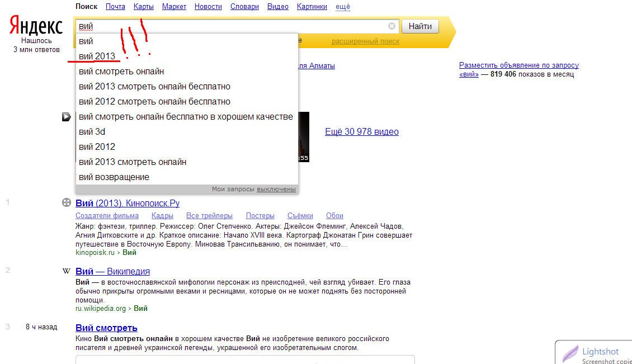Open Кадры sublink

point(162,216)
